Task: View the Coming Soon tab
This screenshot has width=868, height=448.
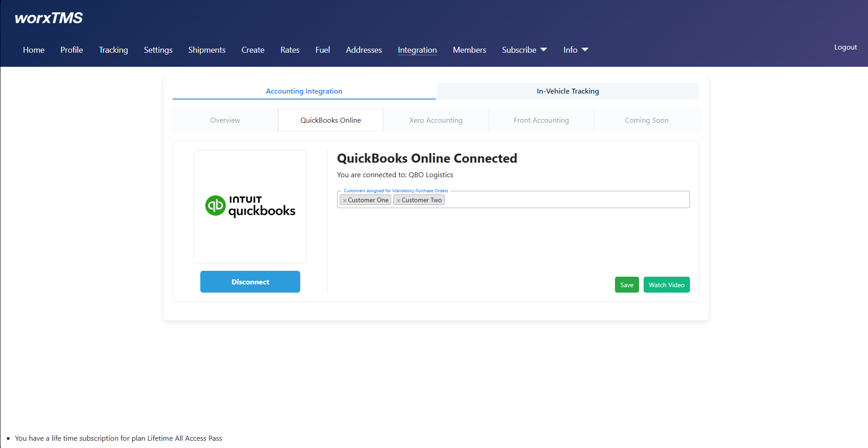Action: (646, 120)
